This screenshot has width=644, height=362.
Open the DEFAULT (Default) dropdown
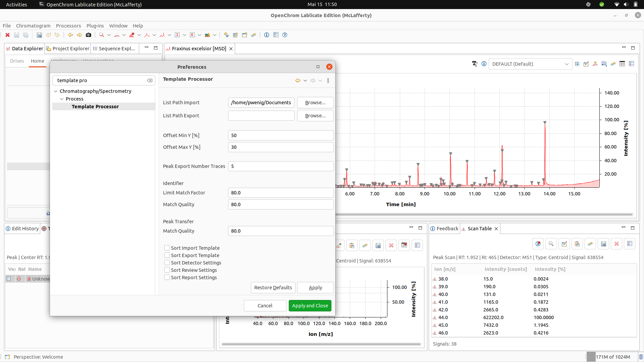[x=566, y=64]
